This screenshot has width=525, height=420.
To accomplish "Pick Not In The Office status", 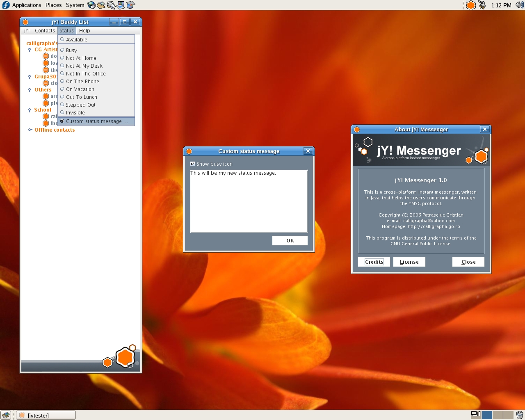I will (96, 73).
